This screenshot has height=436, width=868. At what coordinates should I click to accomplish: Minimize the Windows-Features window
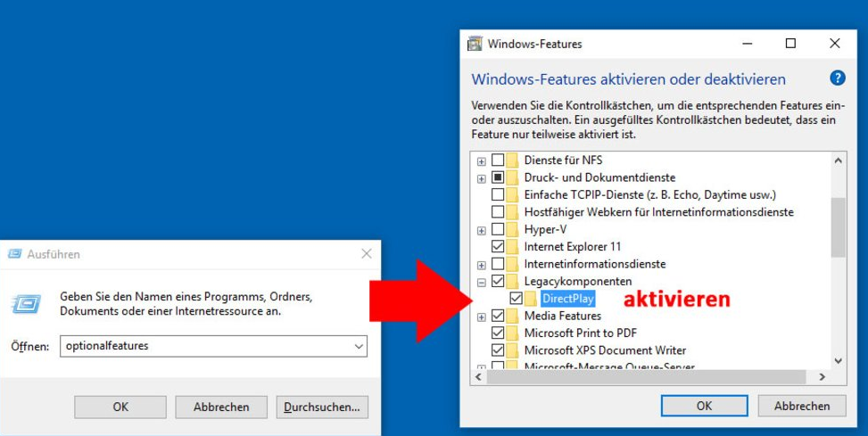(x=748, y=44)
